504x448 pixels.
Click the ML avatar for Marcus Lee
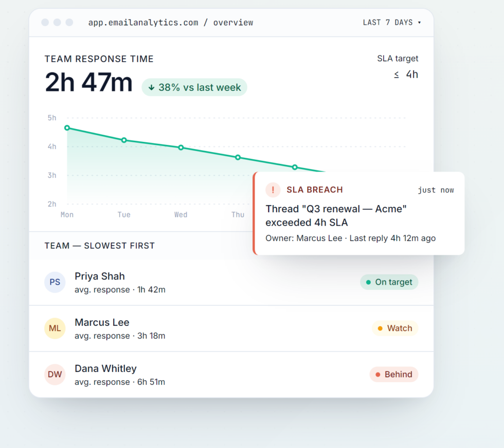click(55, 328)
